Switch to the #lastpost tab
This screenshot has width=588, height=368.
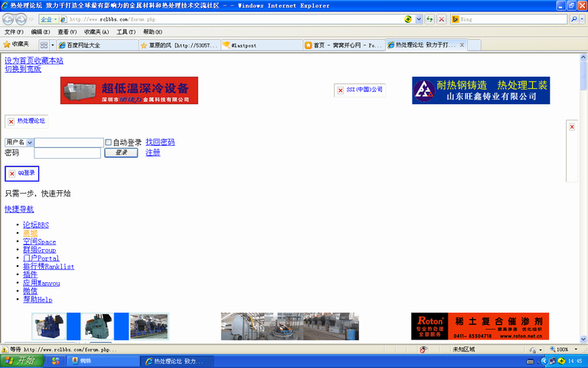(x=262, y=45)
